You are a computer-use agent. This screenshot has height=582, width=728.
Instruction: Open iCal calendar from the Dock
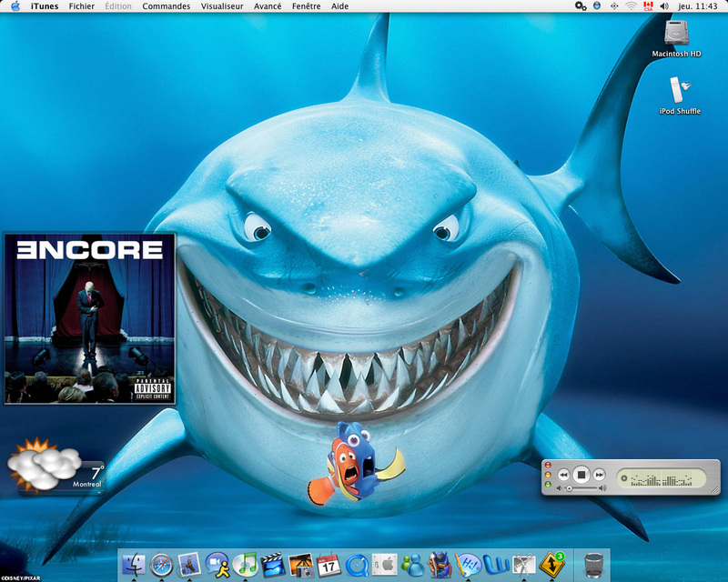click(329, 566)
